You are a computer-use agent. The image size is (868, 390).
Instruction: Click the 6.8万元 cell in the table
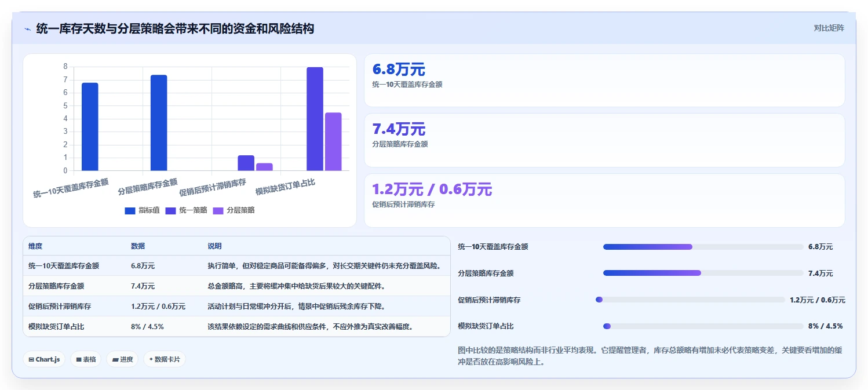tap(143, 266)
